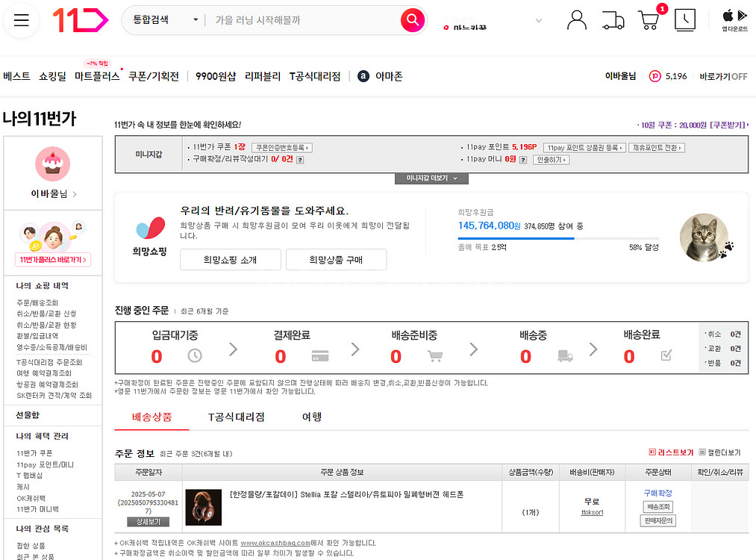The width and height of the screenshot is (756, 560).
Task: Open the shopping cart
Action: pyautogui.click(x=649, y=20)
